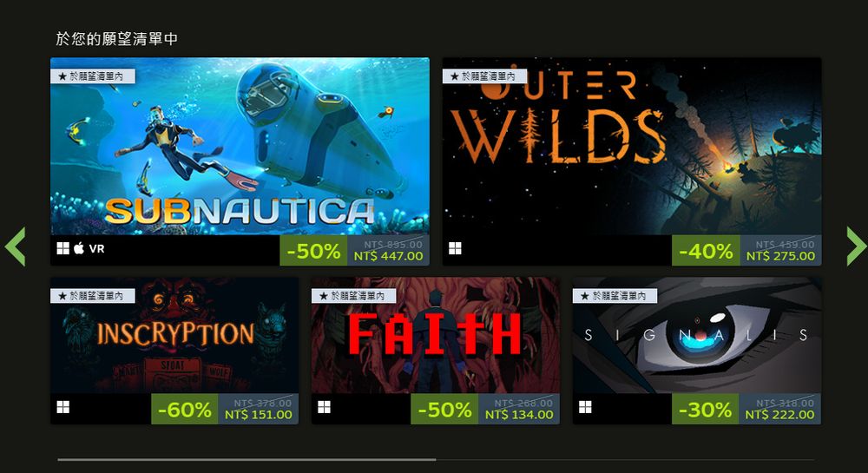Image resolution: width=868 pixels, height=473 pixels.
Task: Click the SIGNALIS NT$ 222.00 price
Action: pos(779,415)
